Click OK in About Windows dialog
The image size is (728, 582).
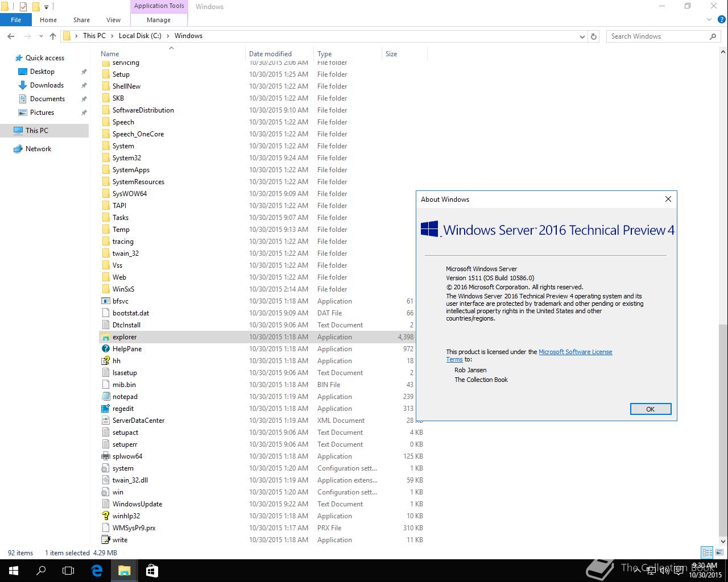click(x=651, y=409)
